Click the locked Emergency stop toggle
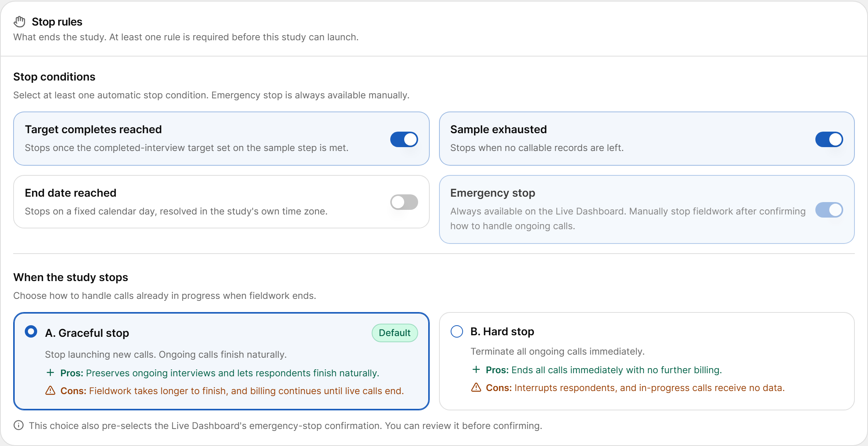 pyautogui.click(x=829, y=210)
